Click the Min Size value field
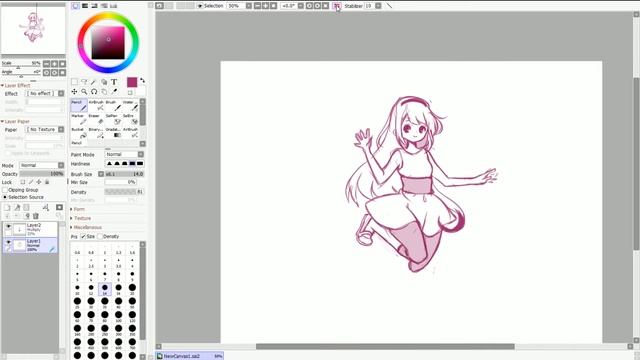The image size is (640, 360). click(120, 182)
